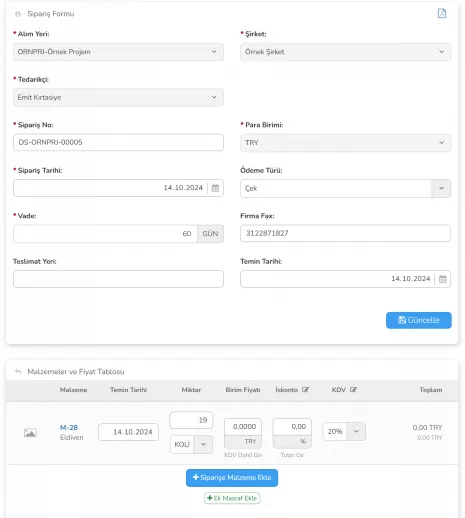Open the Alım Yeri dropdown
The width and height of the screenshot is (465, 518).
[x=118, y=52]
